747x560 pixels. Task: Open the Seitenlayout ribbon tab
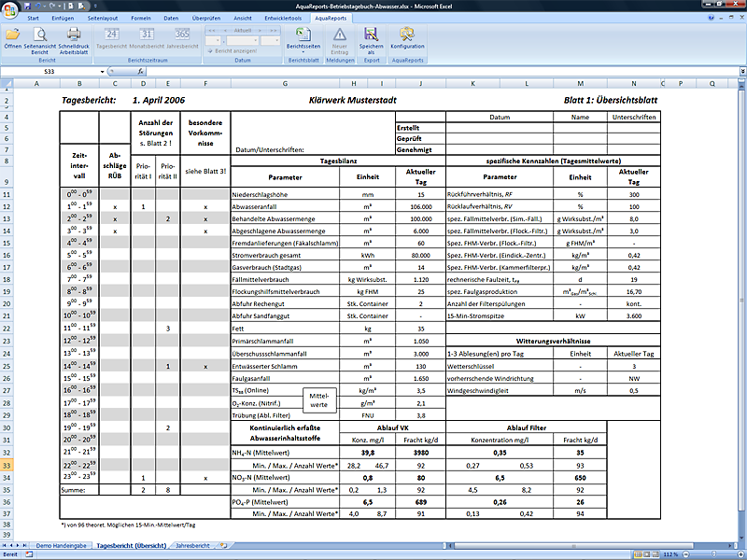(x=103, y=18)
